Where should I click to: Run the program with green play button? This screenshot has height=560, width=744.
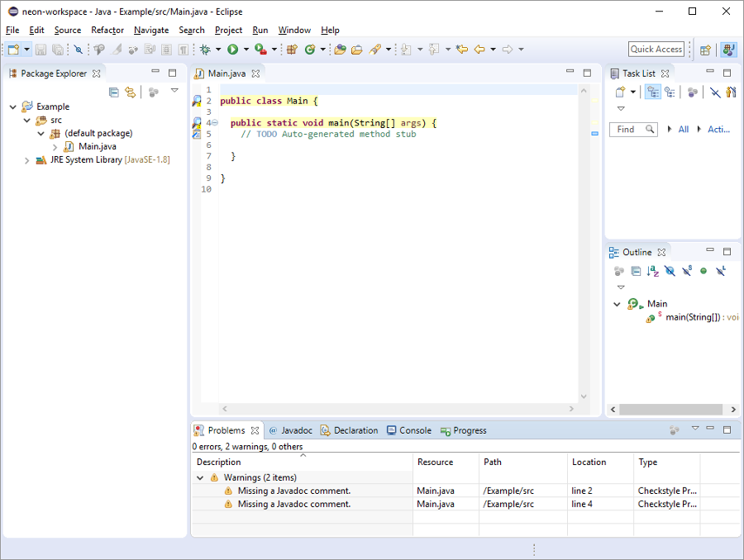click(x=233, y=50)
